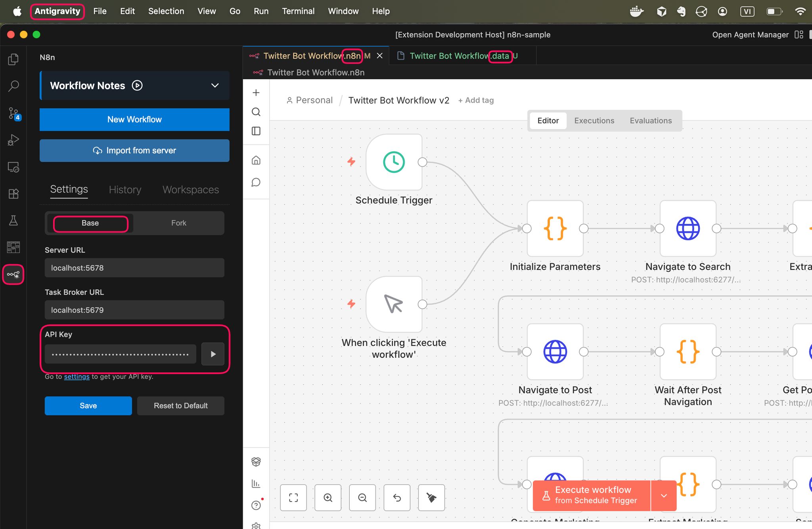Select the Initialize Parameters node

[555, 228]
